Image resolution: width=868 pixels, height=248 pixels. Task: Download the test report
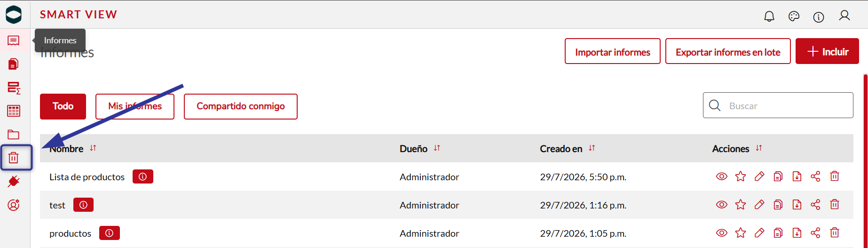coord(797,205)
